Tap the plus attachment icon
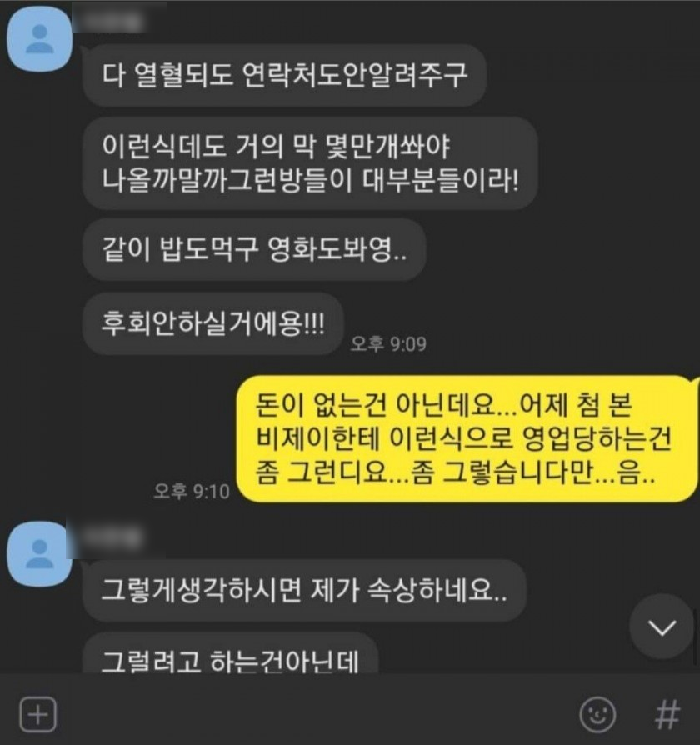Screen dimensions: 700x745 click(38, 714)
